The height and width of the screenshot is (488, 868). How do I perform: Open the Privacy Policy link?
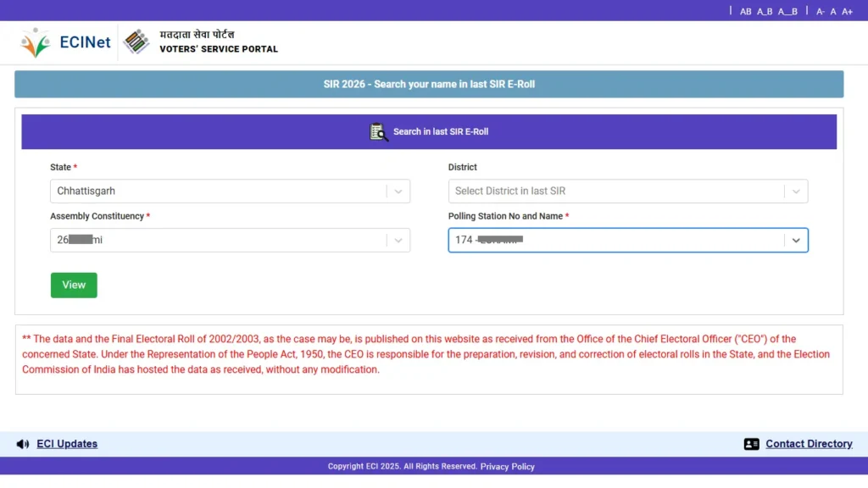point(507,466)
